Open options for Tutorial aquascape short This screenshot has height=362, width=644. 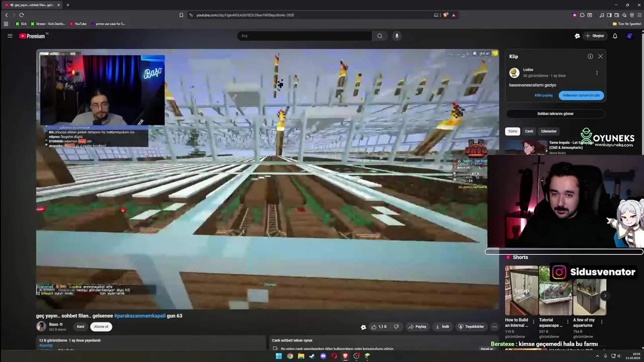568,322
